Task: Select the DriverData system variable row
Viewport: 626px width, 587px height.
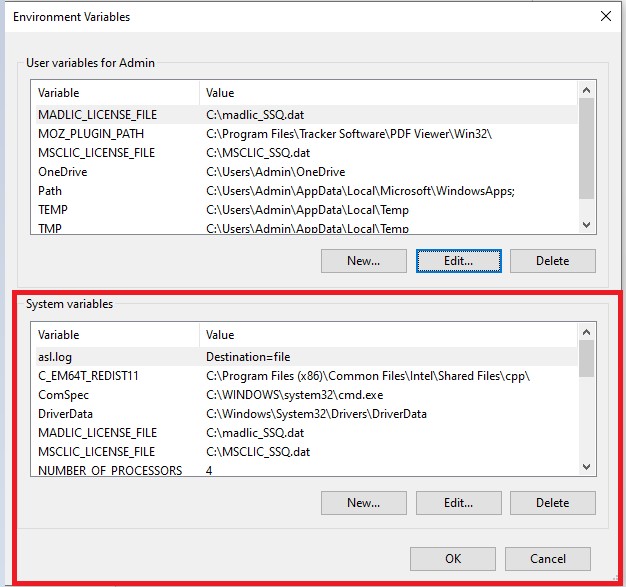Action: click(65, 414)
